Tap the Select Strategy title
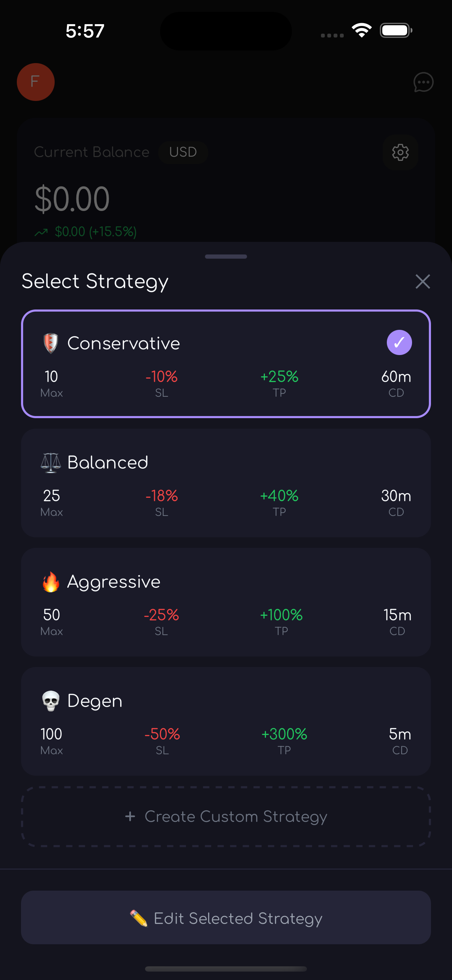 click(95, 282)
